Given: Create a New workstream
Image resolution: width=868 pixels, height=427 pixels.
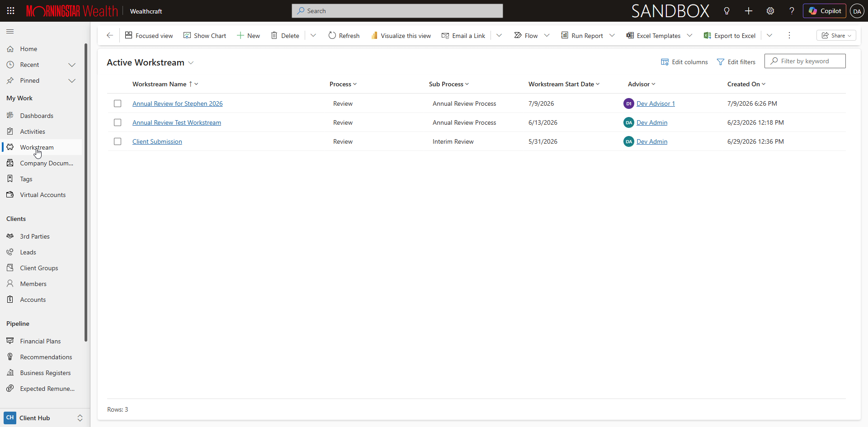Looking at the screenshot, I should point(248,35).
